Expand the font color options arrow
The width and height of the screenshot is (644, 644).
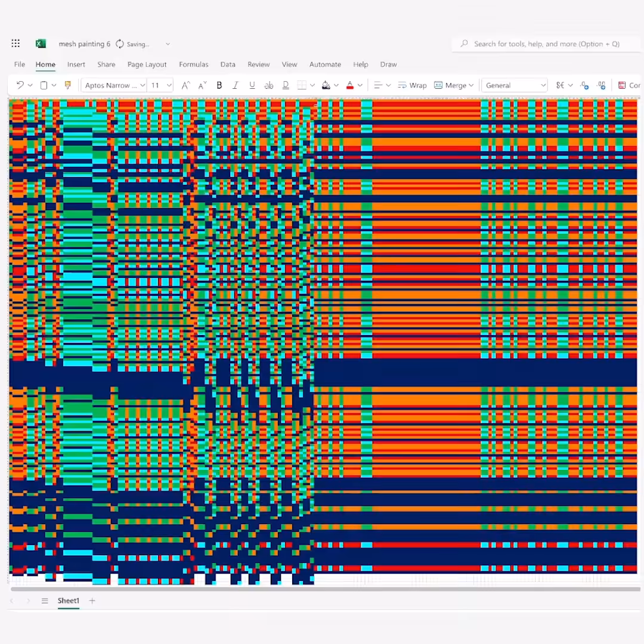click(x=360, y=85)
